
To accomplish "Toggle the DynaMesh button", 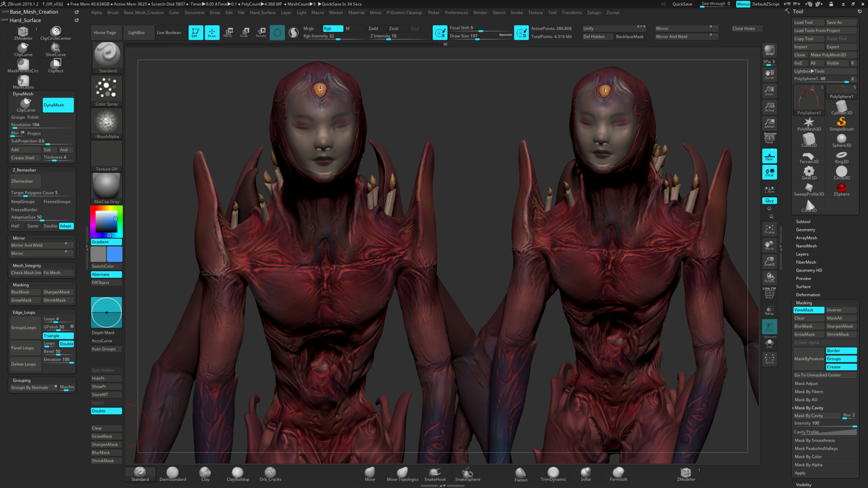I will [x=58, y=105].
